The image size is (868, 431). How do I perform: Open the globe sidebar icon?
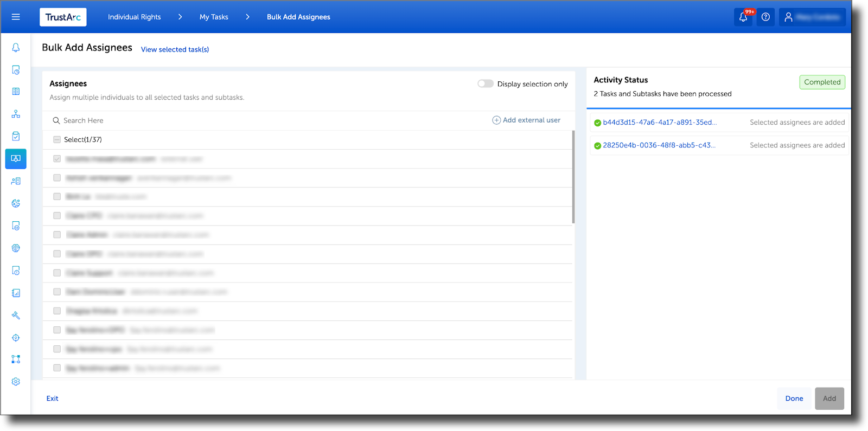[x=16, y=248]
